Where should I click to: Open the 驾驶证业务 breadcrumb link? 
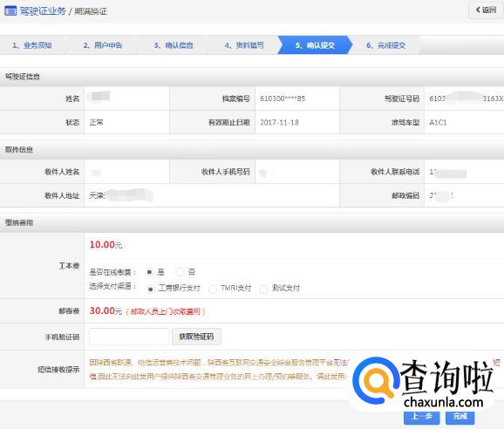43,11
